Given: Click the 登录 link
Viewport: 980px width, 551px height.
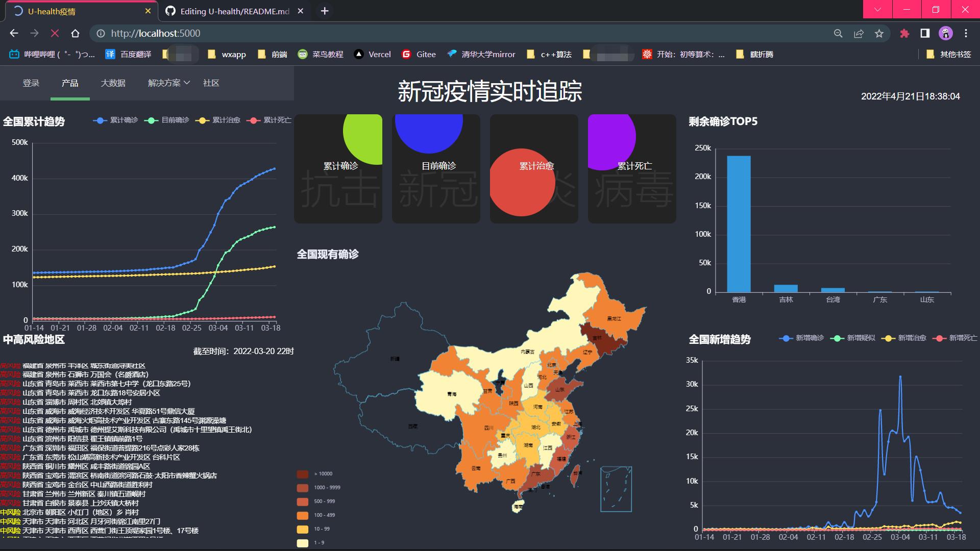Looking at the screenshot, I should coord(31,83).
